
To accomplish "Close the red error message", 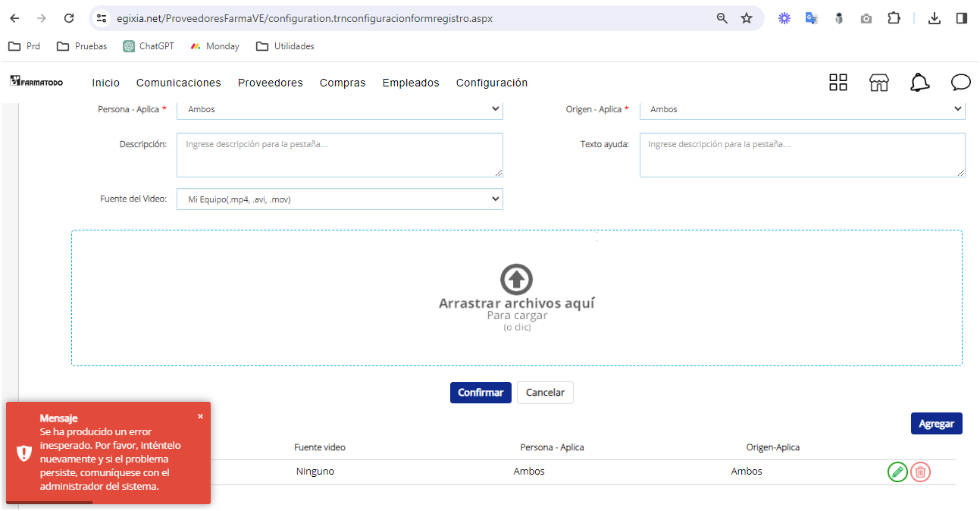I will coord(200,416).
